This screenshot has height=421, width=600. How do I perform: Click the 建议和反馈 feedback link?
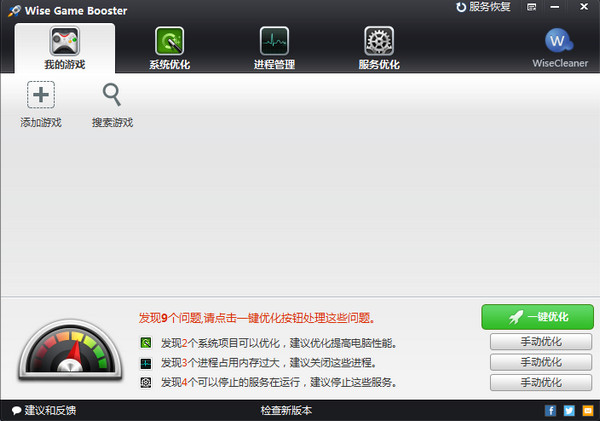(x=44, y=410)
